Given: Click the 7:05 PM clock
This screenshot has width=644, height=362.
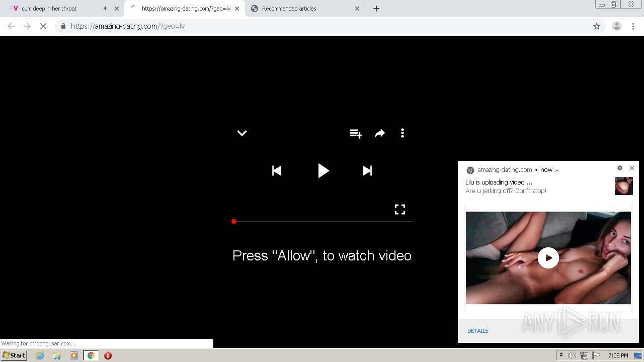Looking at the screenshot, I should tap(618, 355).
